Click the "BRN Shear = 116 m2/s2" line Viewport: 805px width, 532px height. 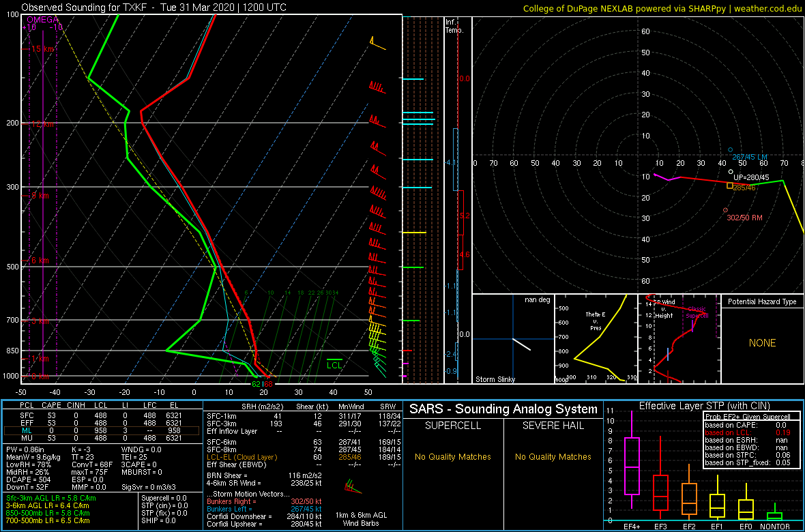coord(264,475)
